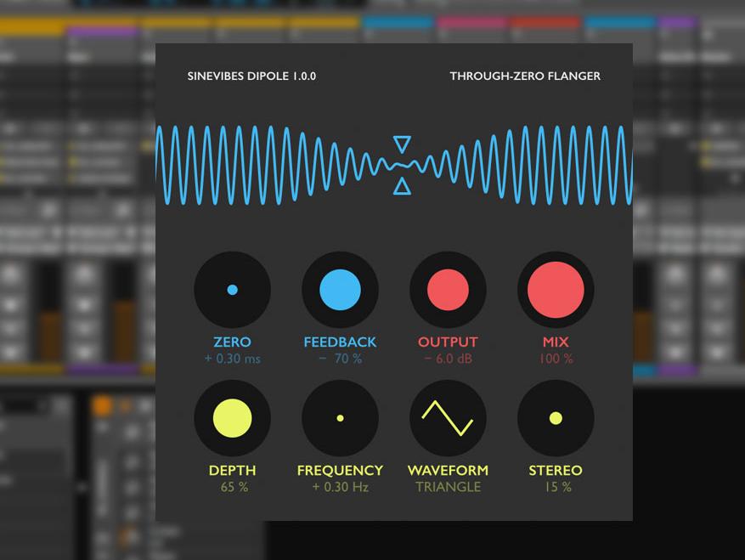Viewport: 745px width, 560px height.
Task: Click the '− 6.0 dB' Output value
Action: (448, 359)
